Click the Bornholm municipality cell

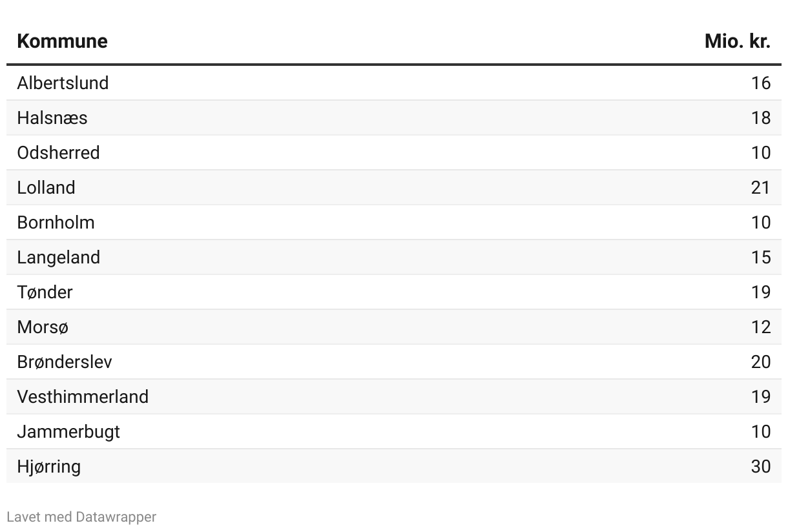pos(56,222)
